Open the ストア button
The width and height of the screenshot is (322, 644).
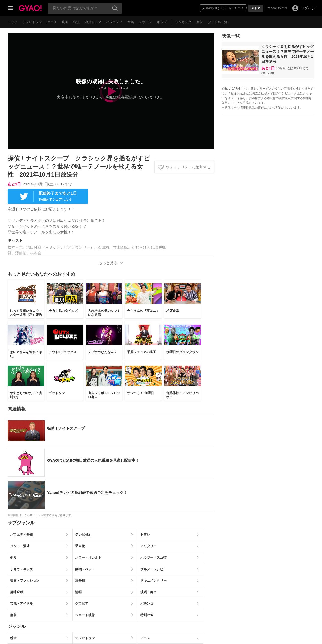[x=256, y=8]
